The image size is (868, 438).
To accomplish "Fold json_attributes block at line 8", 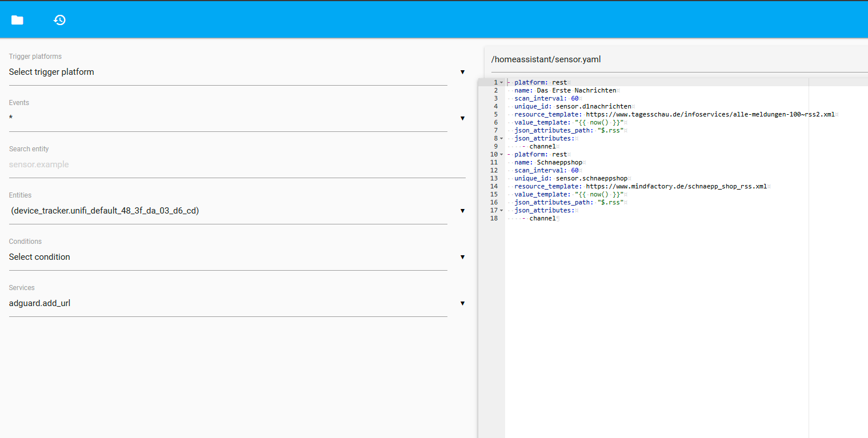I will [501, 139].
